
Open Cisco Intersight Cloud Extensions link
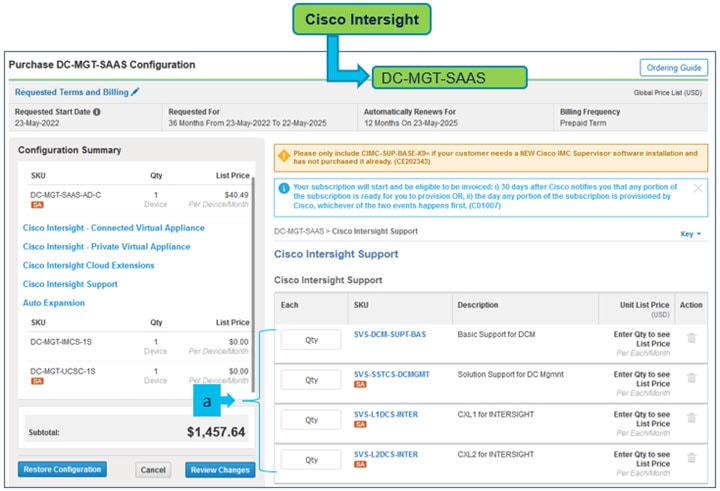[x=89, y=265]
